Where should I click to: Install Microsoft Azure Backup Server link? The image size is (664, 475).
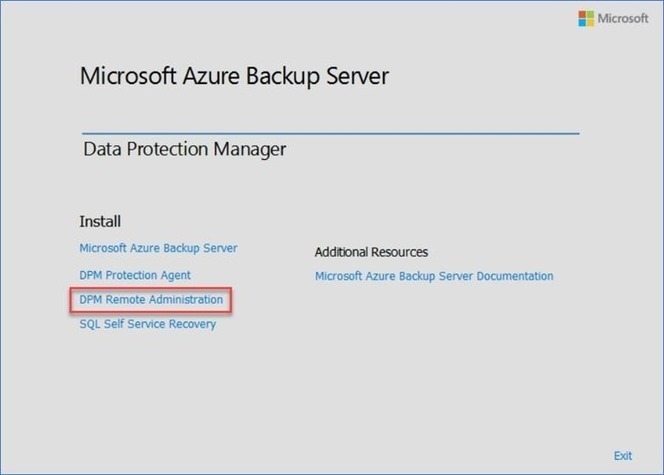pyautogui.click(x=158, y=248)
